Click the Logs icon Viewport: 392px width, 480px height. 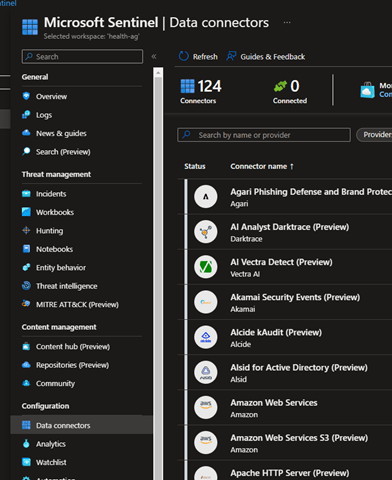pos(26,115)
